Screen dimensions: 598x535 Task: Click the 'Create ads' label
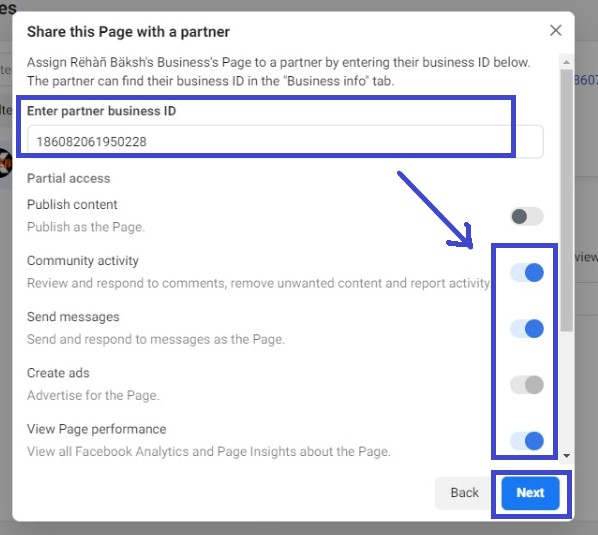coord(58,373)
